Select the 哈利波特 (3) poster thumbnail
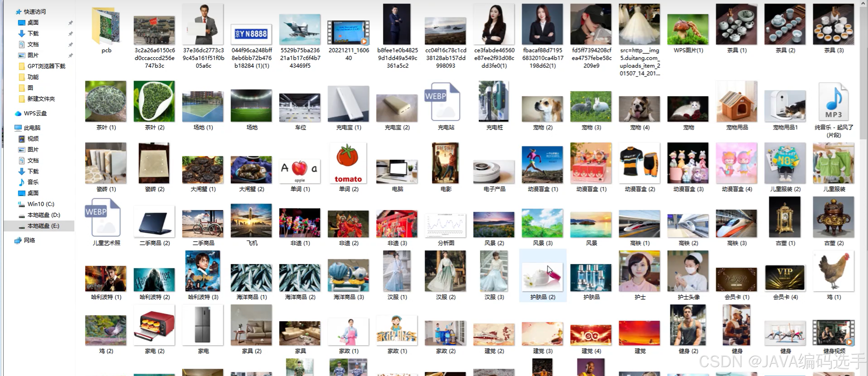The width and height of the screenshot is (868, 376). [x=203, y=271]
